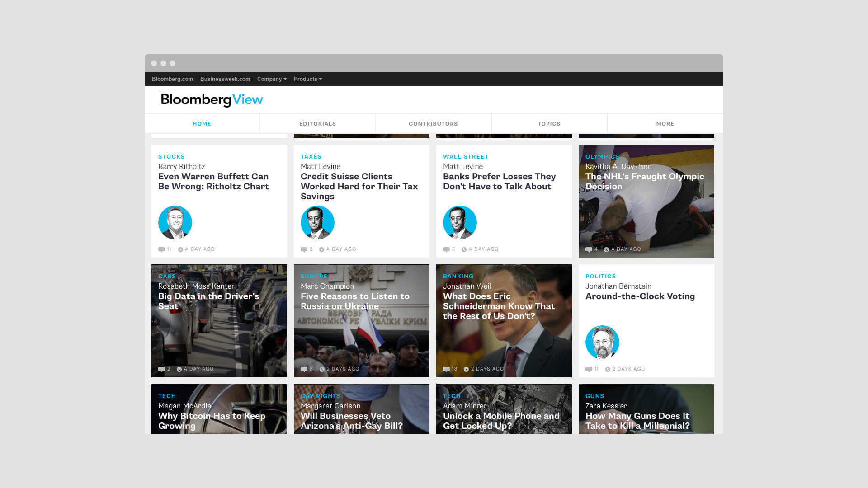Click author name Adam Minter

[465, 406]
